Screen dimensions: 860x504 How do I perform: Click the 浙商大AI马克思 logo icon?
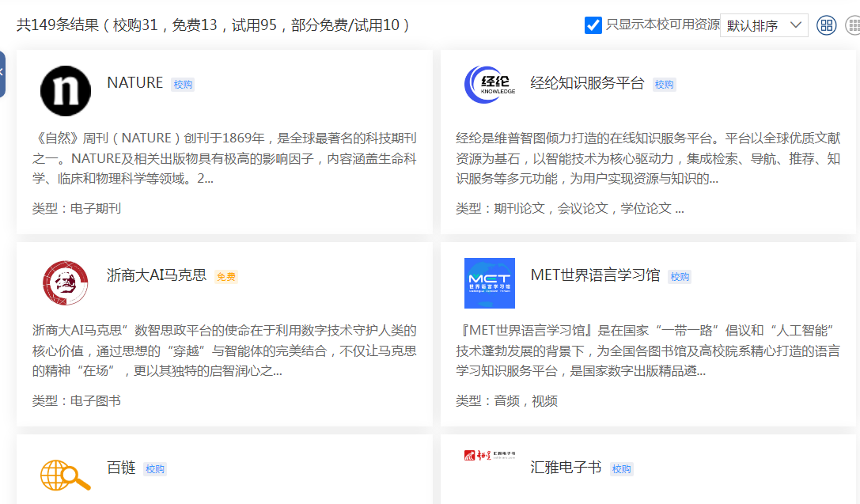tap(65, 283)
